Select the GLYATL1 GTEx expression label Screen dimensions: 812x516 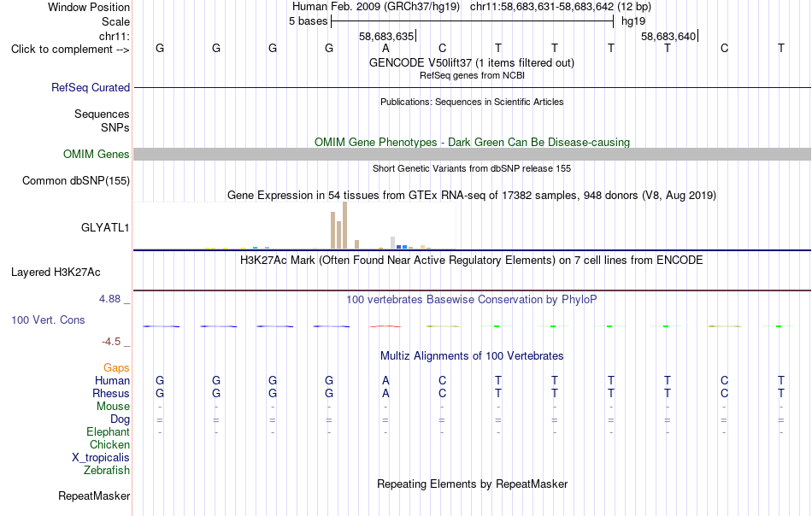click(105, 228)
